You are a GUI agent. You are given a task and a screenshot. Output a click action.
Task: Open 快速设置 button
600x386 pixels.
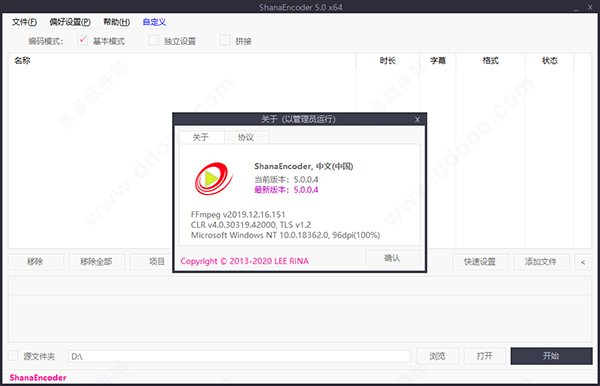point(480,262)
